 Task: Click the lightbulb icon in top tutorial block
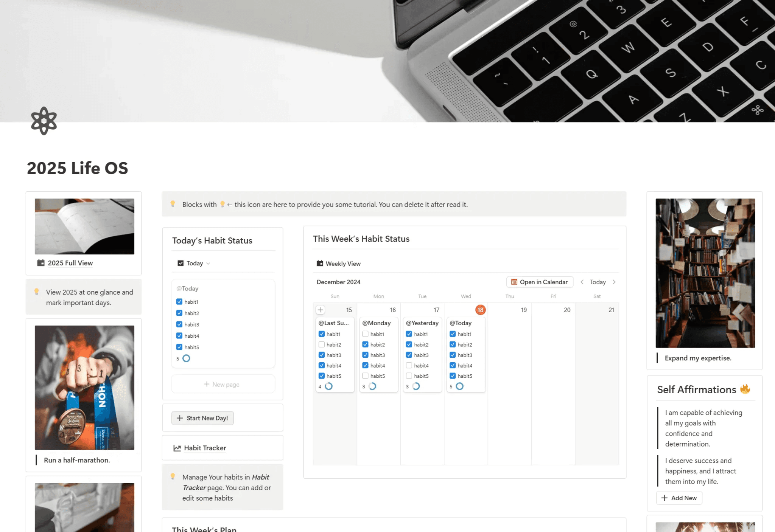tap(173, 204)
